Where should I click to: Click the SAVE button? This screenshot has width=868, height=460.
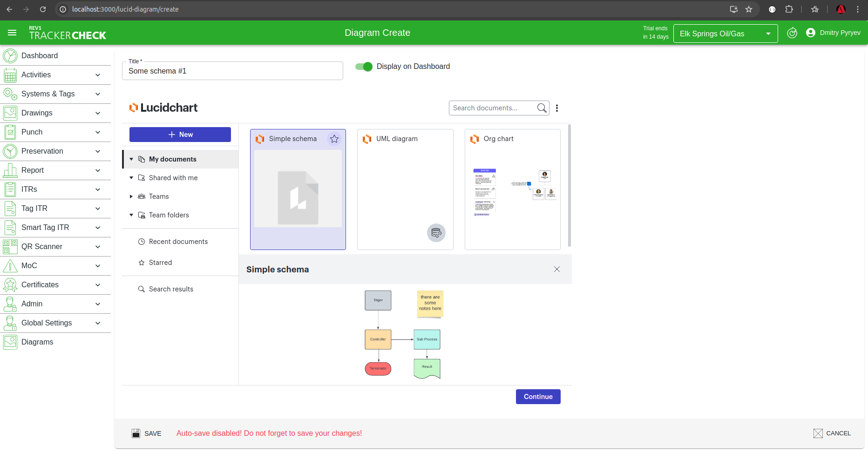tap(147, 433)
